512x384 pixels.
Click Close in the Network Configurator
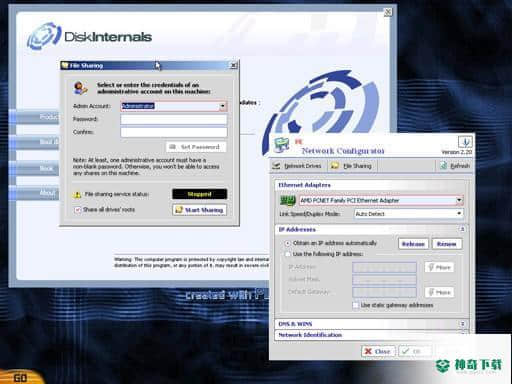tap(378, 351)
